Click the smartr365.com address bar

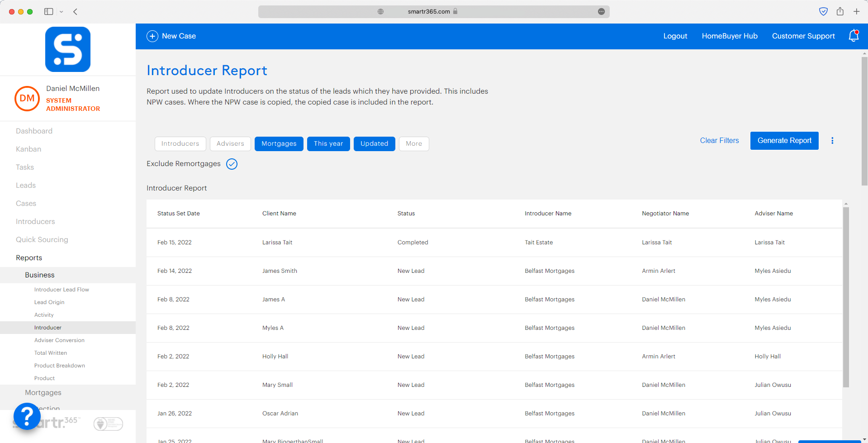(434, 11)
